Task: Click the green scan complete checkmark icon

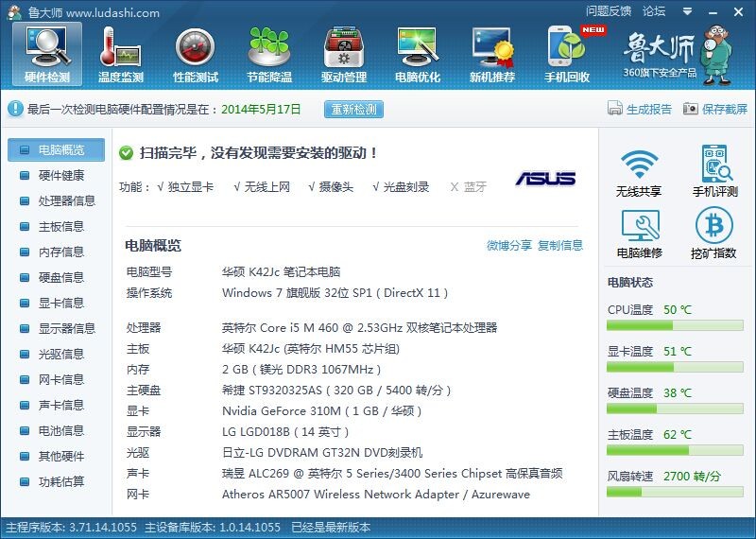Action: 126,153
